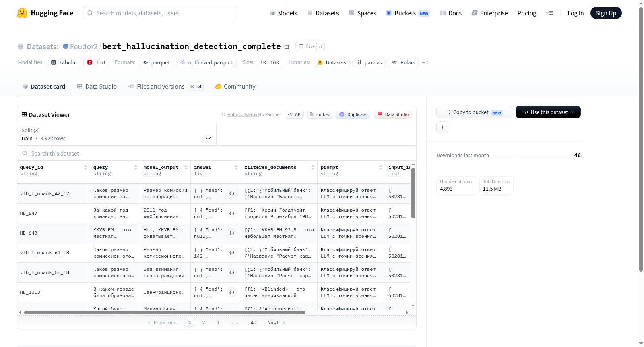The image size is (644, 347).
Task: Expand answer cell for vtb_t_mbank_42_12 row
Action: pos(232,193)
